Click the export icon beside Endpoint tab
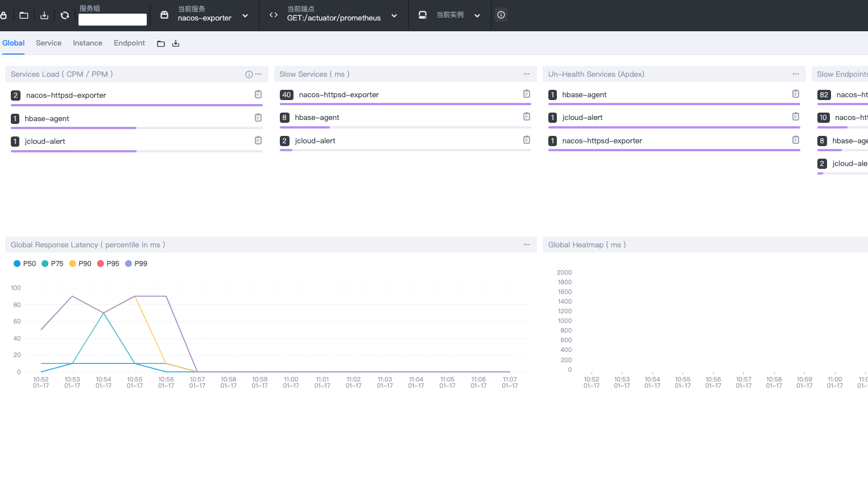This screenshot has height=489, width=868. [176, 44]
